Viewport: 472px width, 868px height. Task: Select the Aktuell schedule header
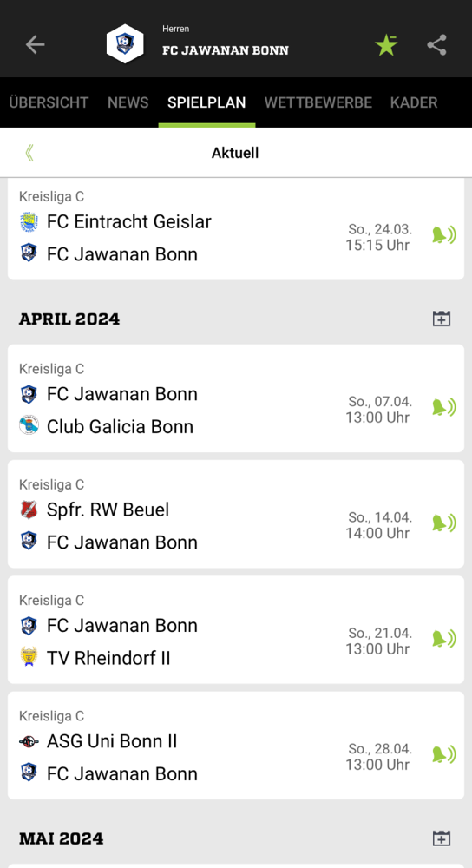click(235, 153)
